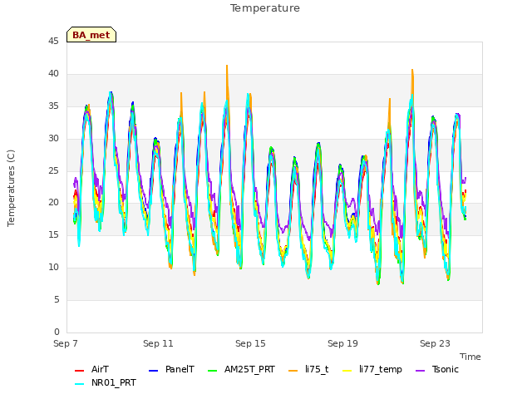532x399 pixels.
Task: Click the orange li75_t peak near Sep 22
Action: coord(412,71)
